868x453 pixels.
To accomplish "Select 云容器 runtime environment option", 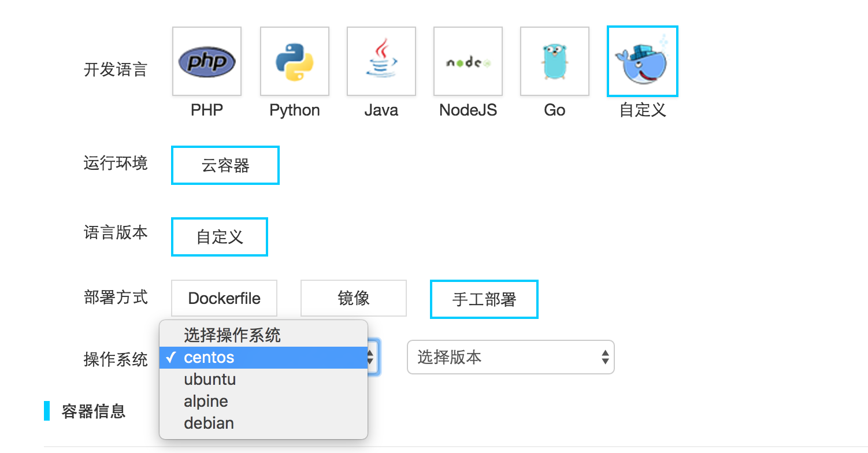I will [225, 165].
